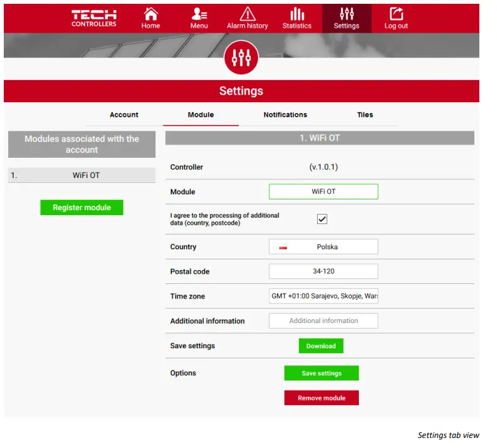
Task: Open the Country dropdown showing Polska
Action: pyautogui.click(x=324, y=247)
